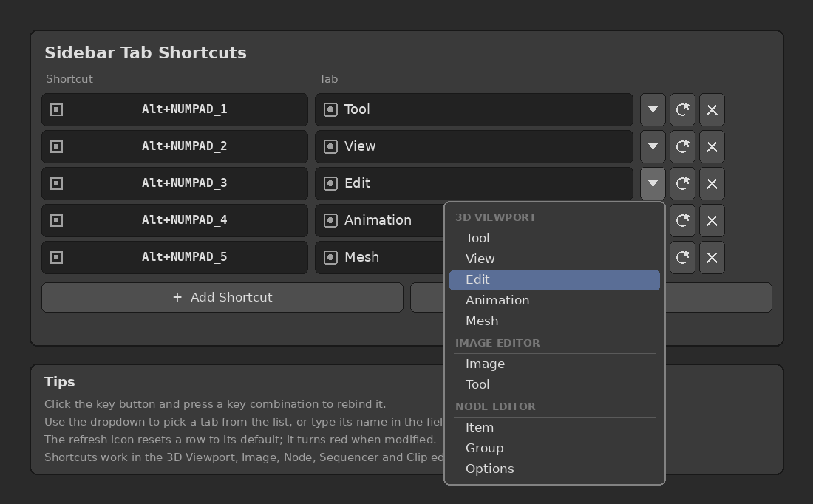Choose Tool under 3D Viewport in dropdown
Image resolution: width=813 pixels, height=504 pixels.
coord(554,238)
